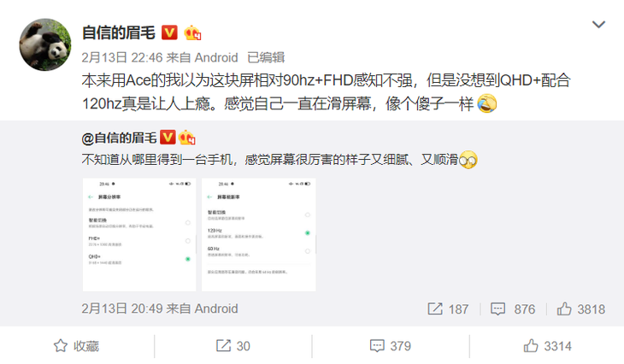Click the quoted post's repost icon 187

coord(448,309)
